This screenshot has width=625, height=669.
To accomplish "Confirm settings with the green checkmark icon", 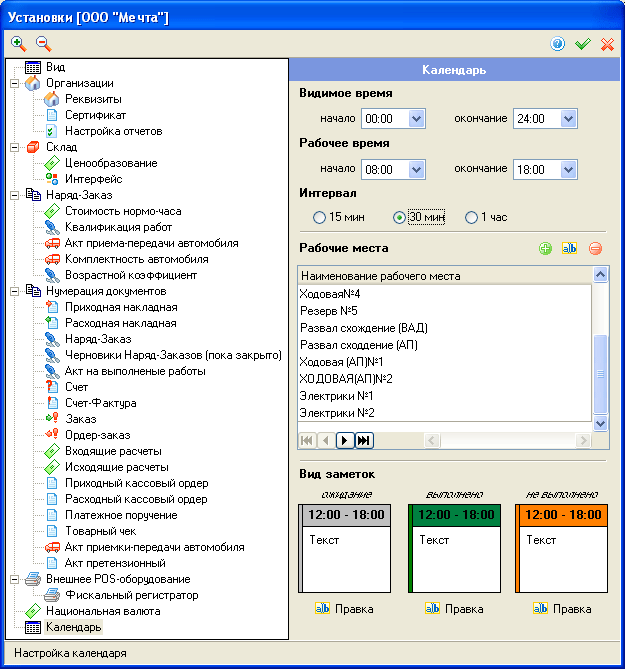I will [x=582, y=44].
